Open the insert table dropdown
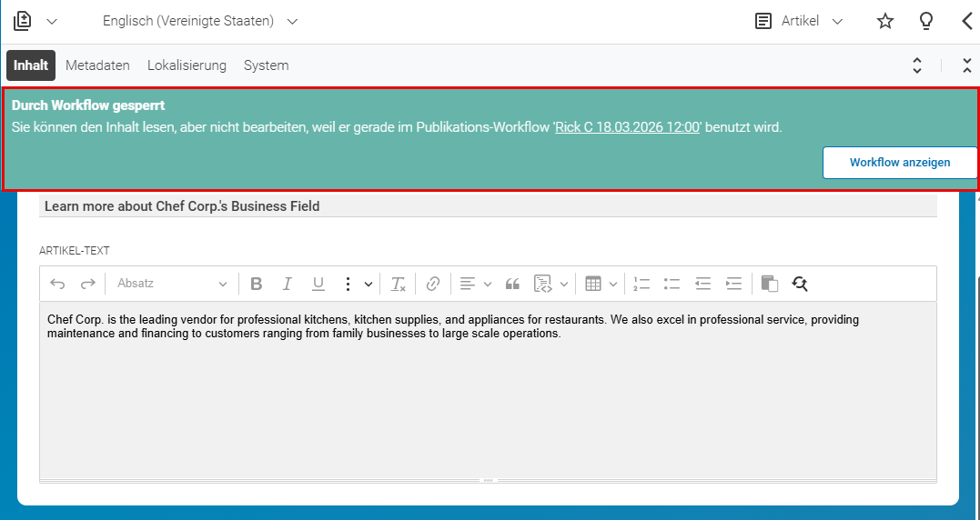The height and width of the screenshot is (520, 980). 601,284
